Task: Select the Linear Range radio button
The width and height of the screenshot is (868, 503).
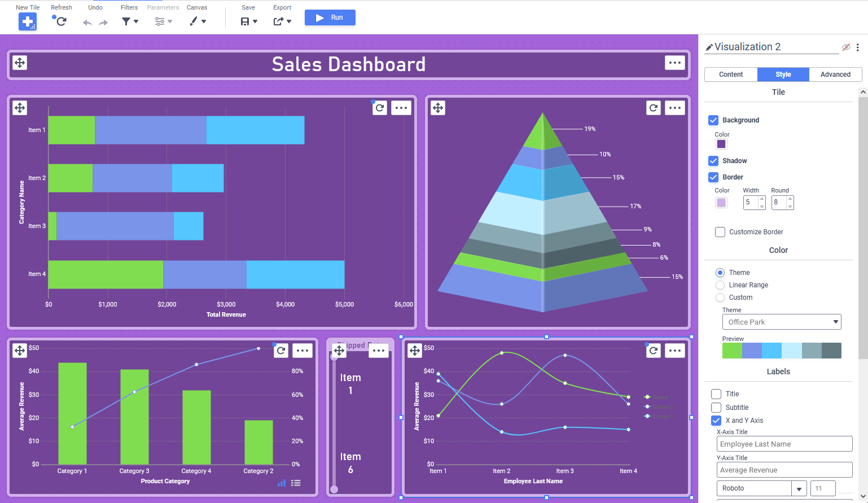Action: (720, 285)
